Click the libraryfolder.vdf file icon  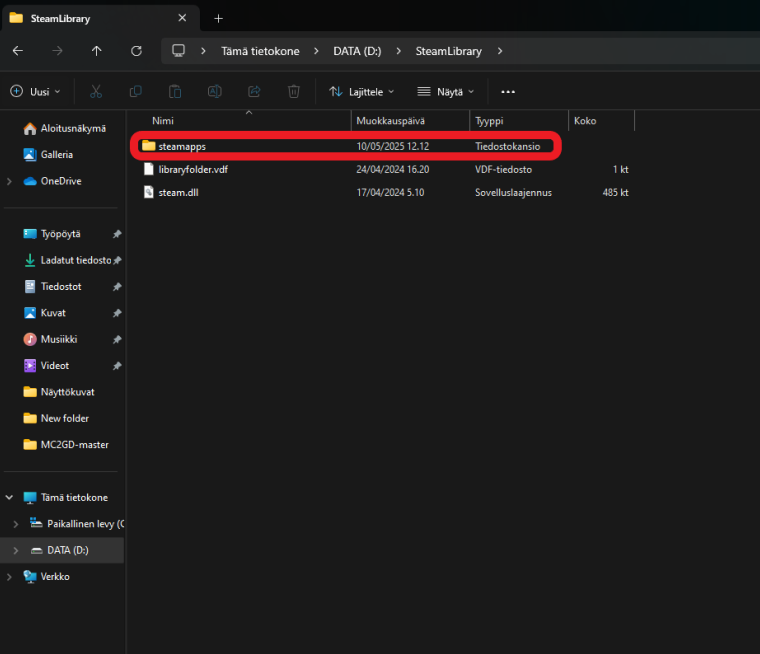(x=149, y=169)
